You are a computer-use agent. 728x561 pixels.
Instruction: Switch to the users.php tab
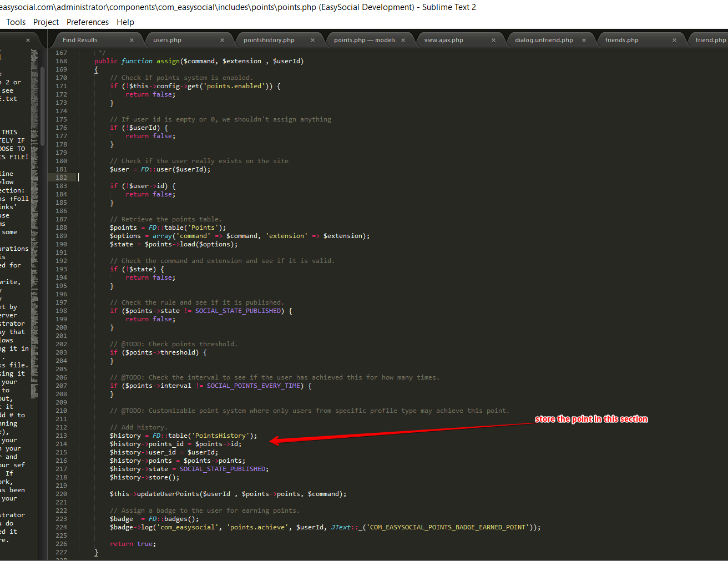[167, 40]
